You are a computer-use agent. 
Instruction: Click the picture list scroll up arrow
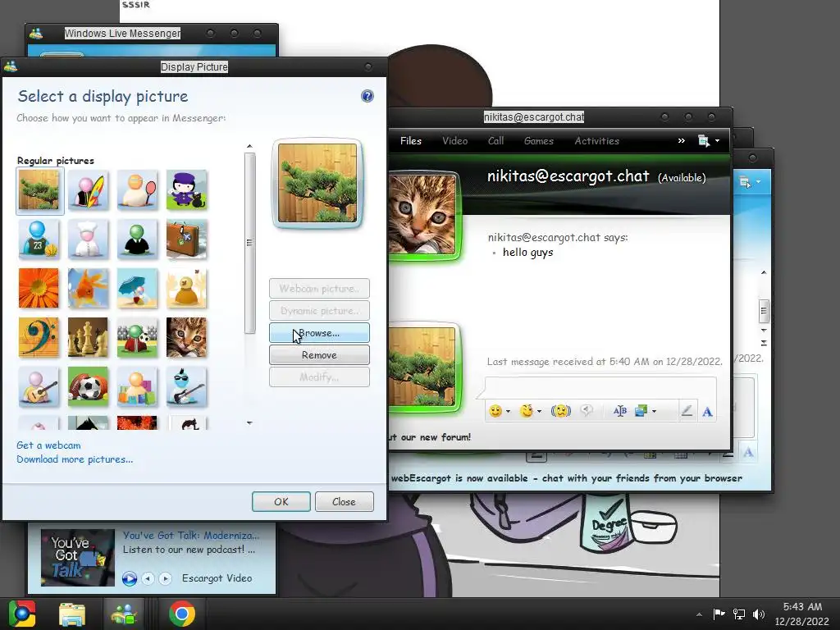click(x=249, y=146)
